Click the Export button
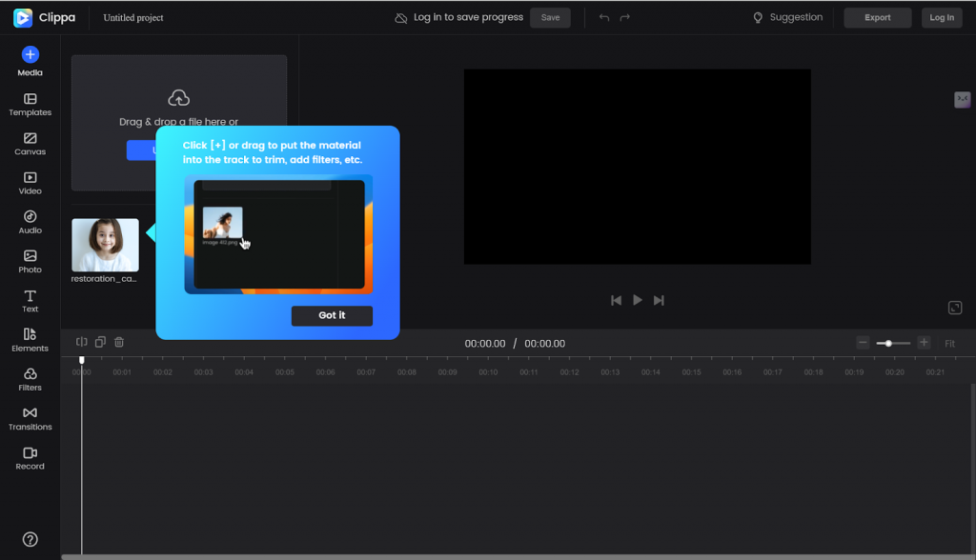976x560 pixels. [x=878, y=17]
